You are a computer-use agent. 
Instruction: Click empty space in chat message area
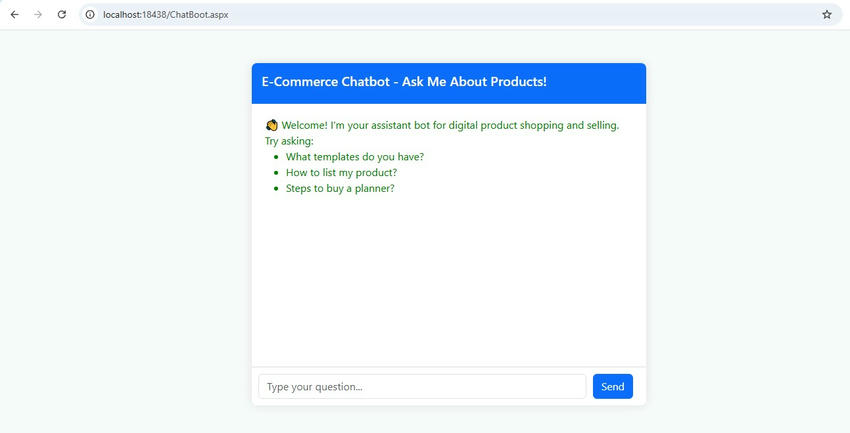point(448,280)
